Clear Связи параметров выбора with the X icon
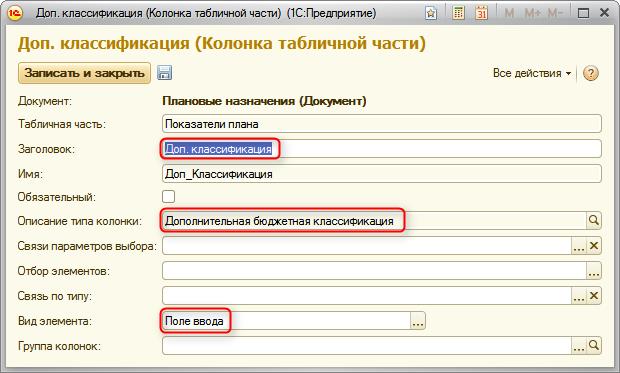Screen dimensions: 620x373 coord(594,246)
